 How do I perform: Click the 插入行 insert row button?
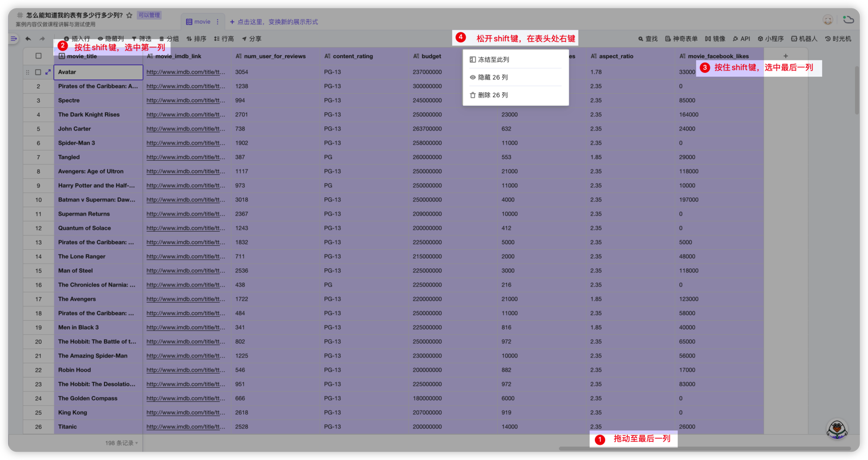click(77, 39)
